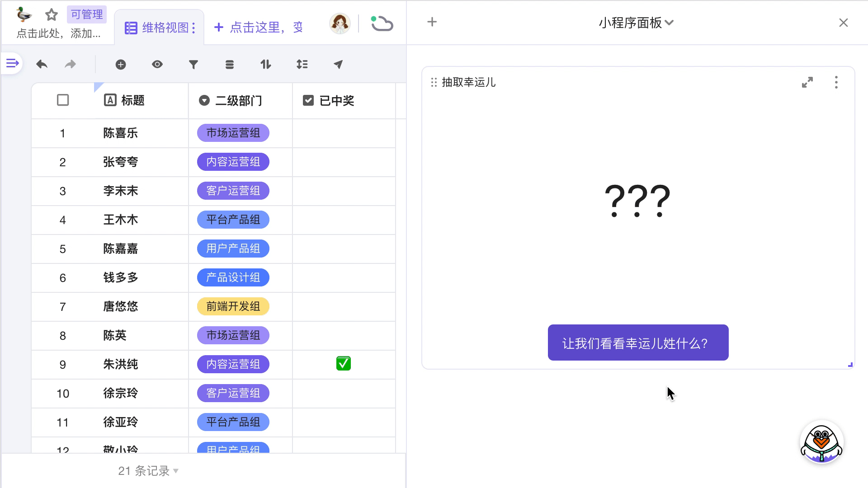
Task: Add a new widget with plus button
Action: 432,22
